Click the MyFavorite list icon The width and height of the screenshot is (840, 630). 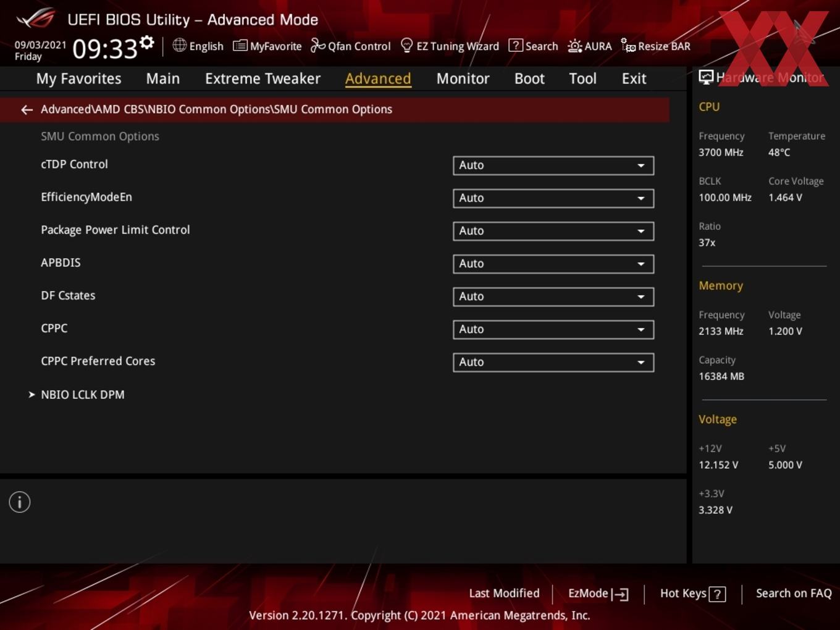[240, 46]
